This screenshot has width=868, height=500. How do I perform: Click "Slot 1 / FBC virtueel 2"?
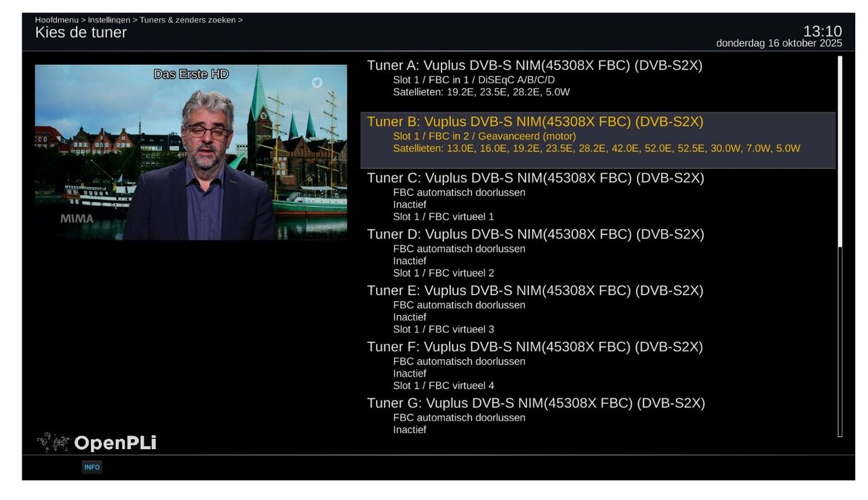pos(443,273)
